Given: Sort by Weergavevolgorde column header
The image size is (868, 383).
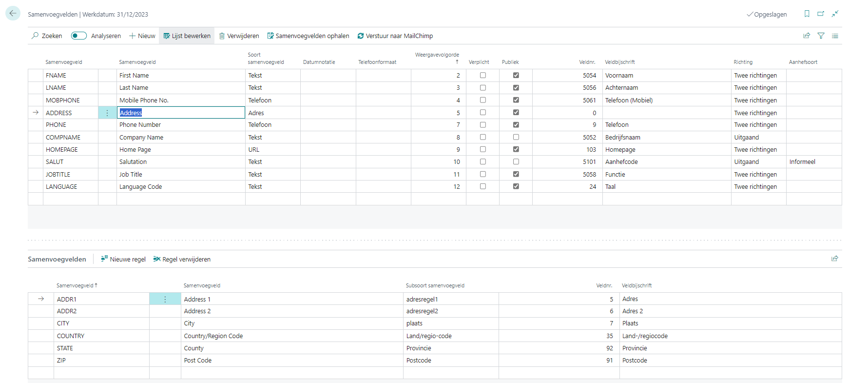Looking at the screenshot, I should pyautogui.click(x=437, y=55).
